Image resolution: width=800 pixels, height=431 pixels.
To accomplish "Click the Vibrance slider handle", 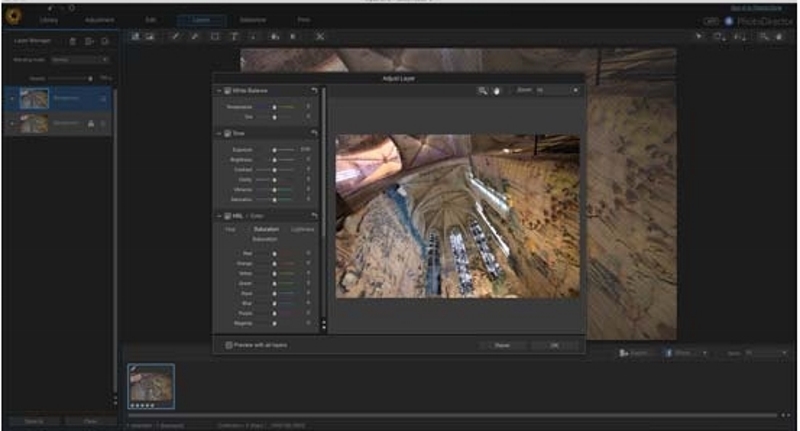I will 274,190.
